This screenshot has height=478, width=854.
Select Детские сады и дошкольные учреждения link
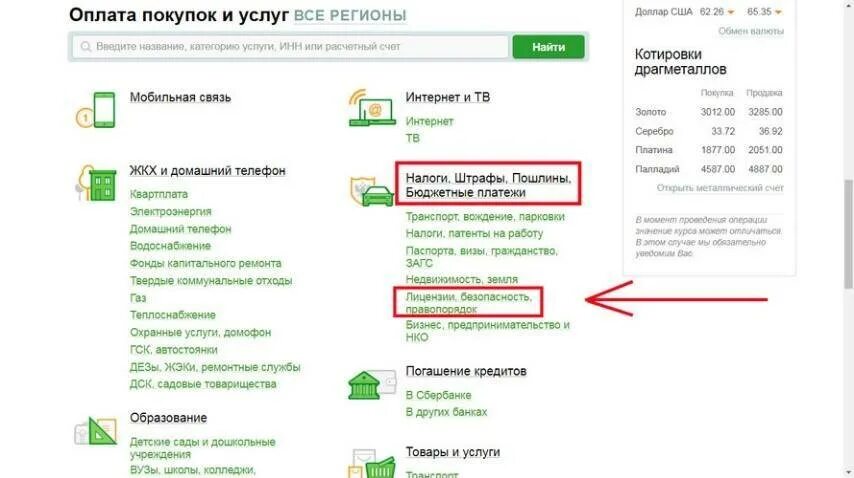click(202, 448)
